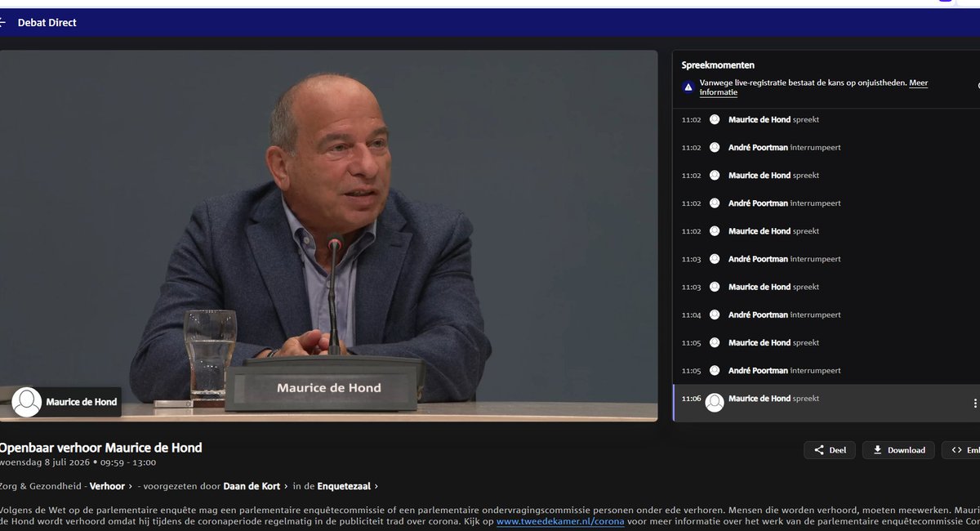
Task: Click the Debat Direct header title
Action: click(47, 23)
